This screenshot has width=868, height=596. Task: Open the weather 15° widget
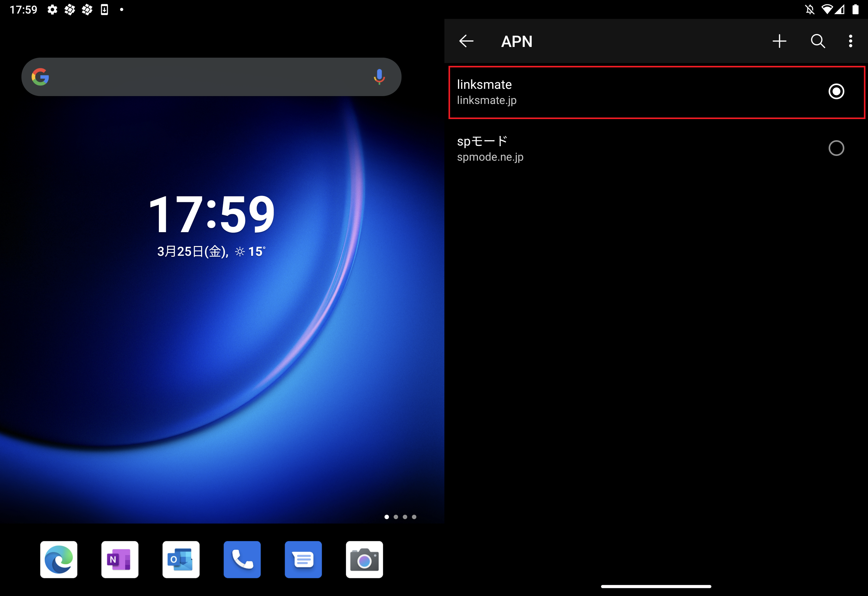coord(250,252)
